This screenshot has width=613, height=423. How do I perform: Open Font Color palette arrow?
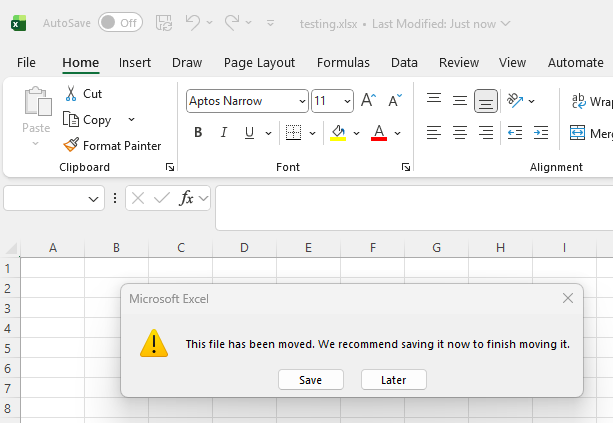pyautogui.click(x=398, y=133)
